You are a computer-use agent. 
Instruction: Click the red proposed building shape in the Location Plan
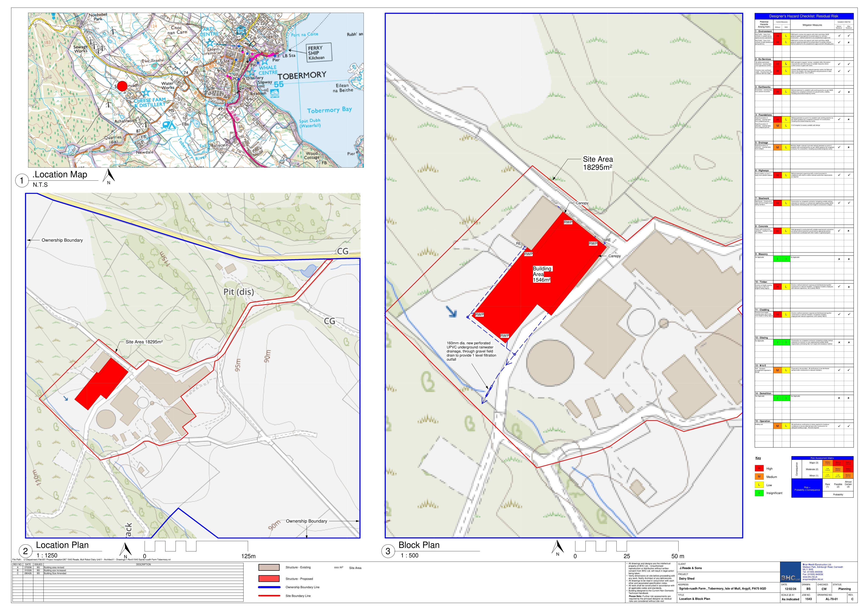click(101, 384)
